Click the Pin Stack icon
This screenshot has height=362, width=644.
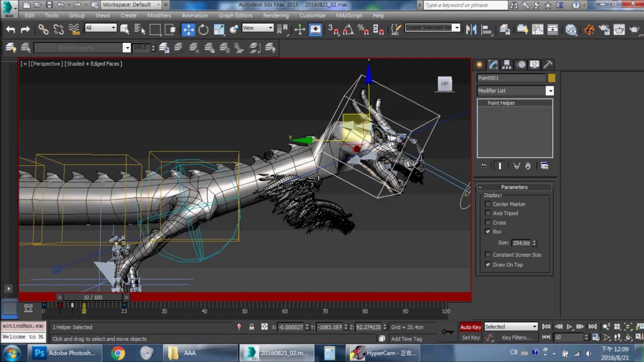click(x=483, y=165)
